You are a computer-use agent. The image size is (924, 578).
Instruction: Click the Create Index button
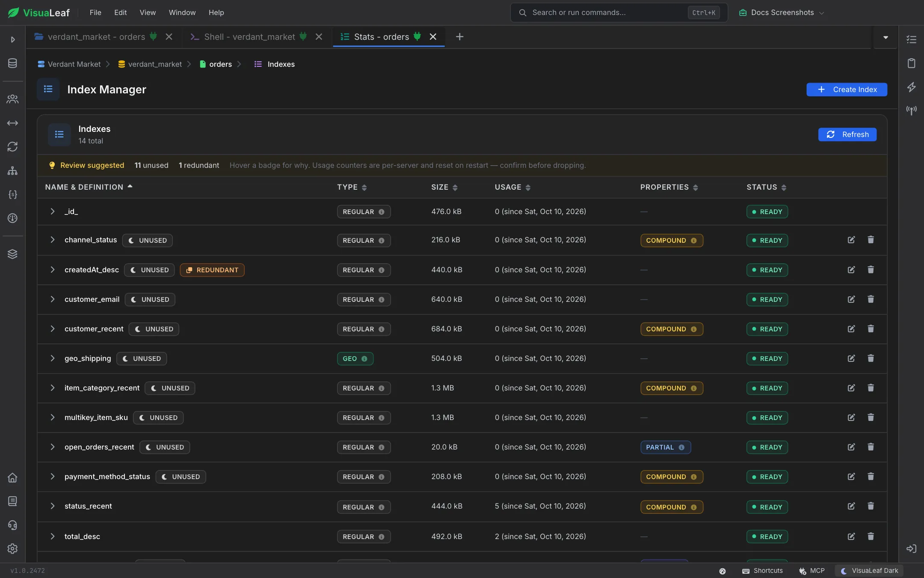(x=847, y=89)
